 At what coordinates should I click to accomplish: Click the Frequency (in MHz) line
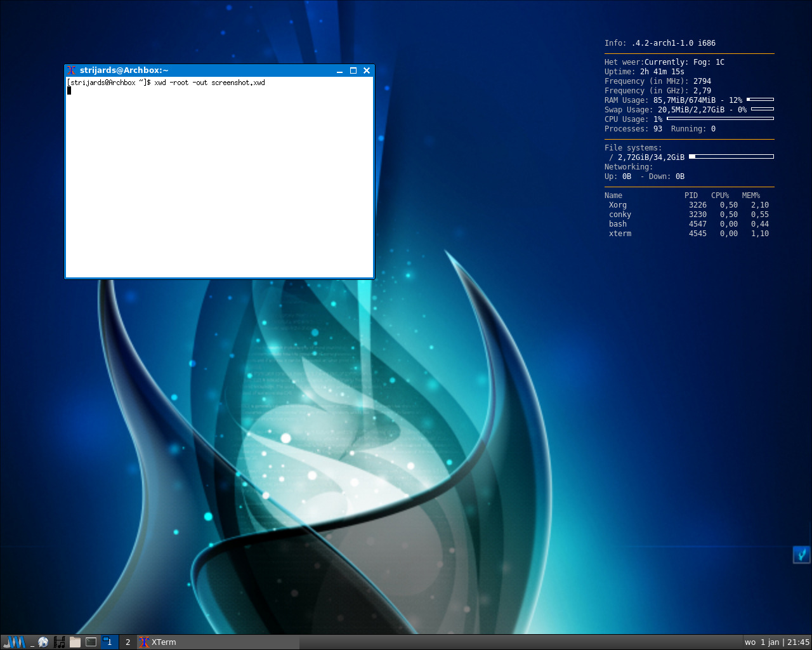point(658,81)
